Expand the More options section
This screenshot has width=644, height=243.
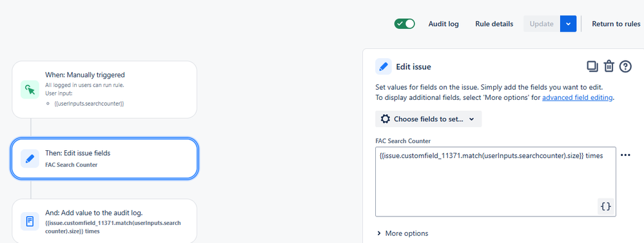point(402,233)
